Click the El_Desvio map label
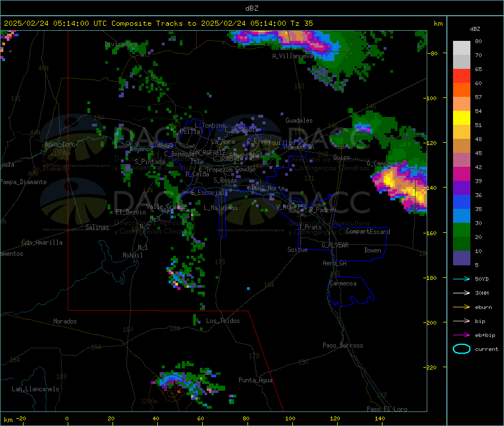 (x=130, y=212)
